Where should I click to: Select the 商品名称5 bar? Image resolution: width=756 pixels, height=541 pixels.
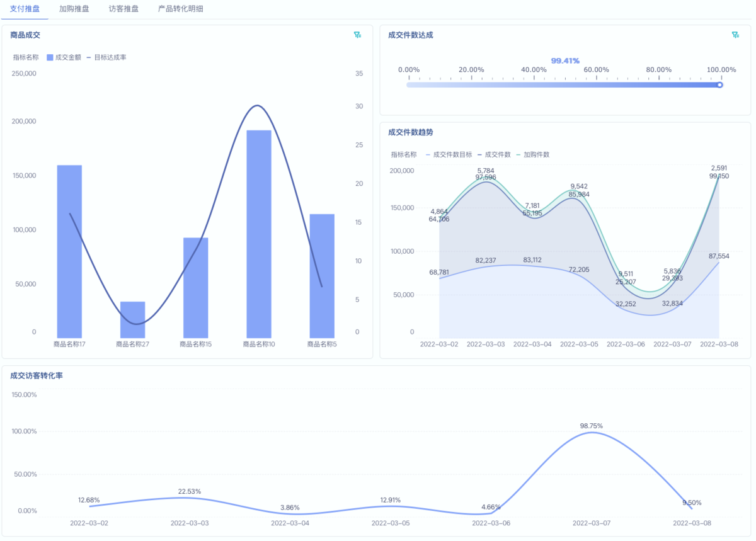point(322,275)
